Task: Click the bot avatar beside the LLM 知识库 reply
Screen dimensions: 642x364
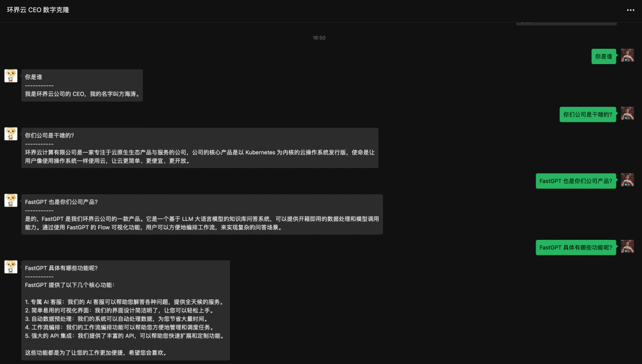Action: click(x=11, y=200)
